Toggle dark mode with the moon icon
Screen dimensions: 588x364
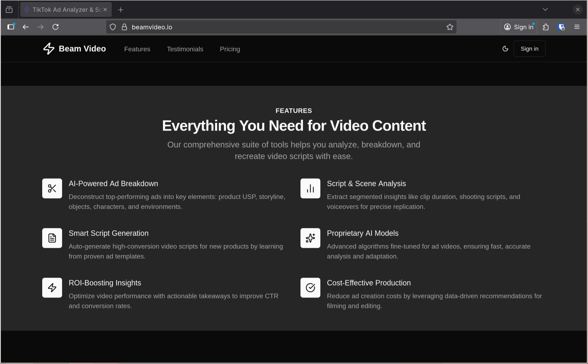(x=505, y=49)
